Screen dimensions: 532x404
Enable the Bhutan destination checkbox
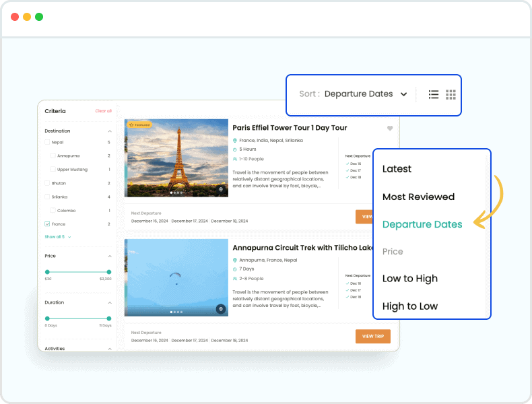point(47,183)
